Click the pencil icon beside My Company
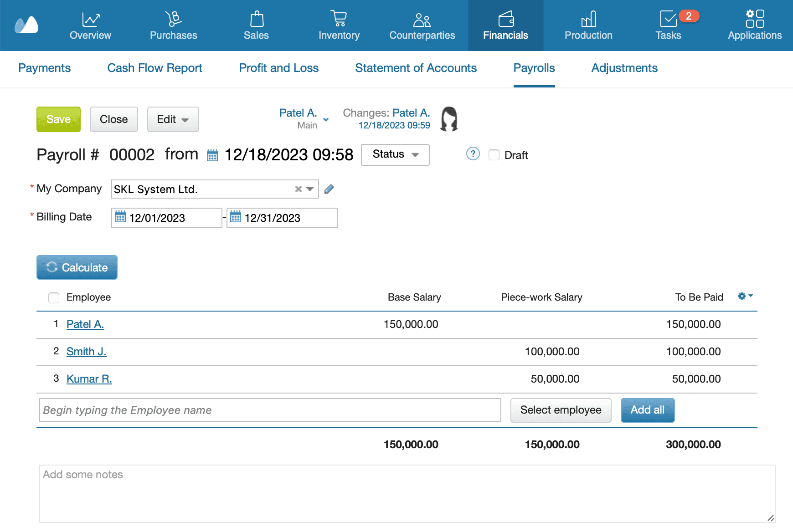This screenshot has width=793, height=532. [329, 189]
